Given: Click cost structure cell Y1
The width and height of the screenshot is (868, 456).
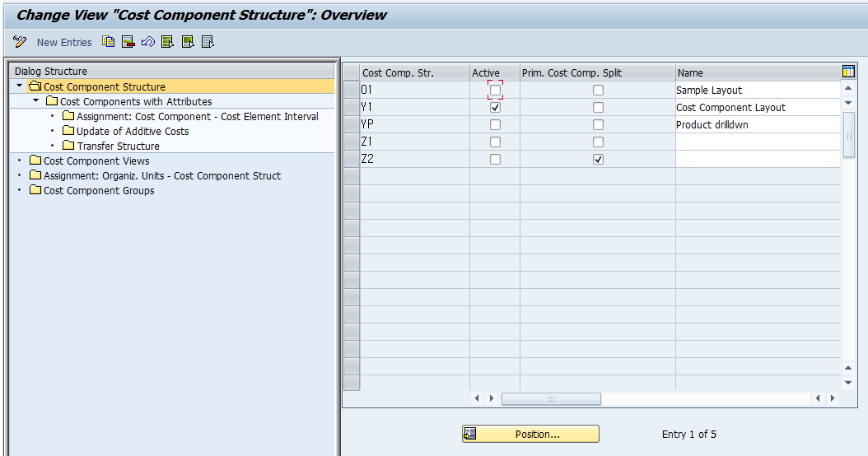Looking at the screenshot, I should (x=414, y=107).
